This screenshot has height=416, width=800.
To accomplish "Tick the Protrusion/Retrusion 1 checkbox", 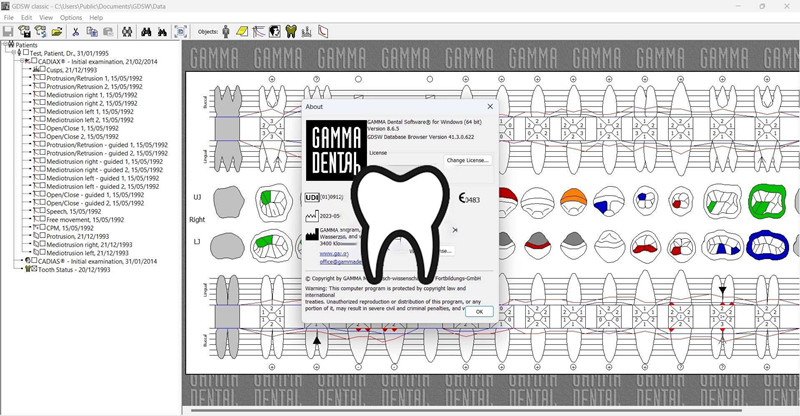I will pyautogui.click(x=43, y=78).
